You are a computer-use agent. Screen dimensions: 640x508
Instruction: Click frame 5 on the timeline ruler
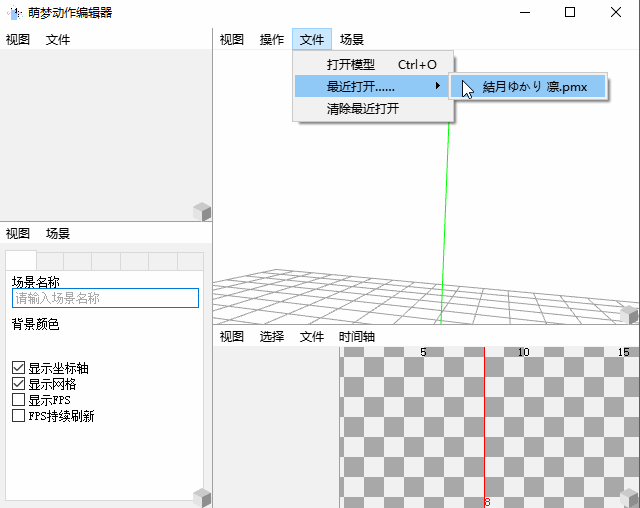pyautogui.click(x=423, y=352)
